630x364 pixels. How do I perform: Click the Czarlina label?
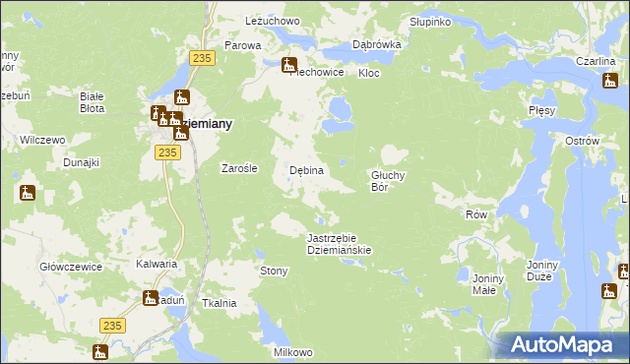(x=596, y=61)
